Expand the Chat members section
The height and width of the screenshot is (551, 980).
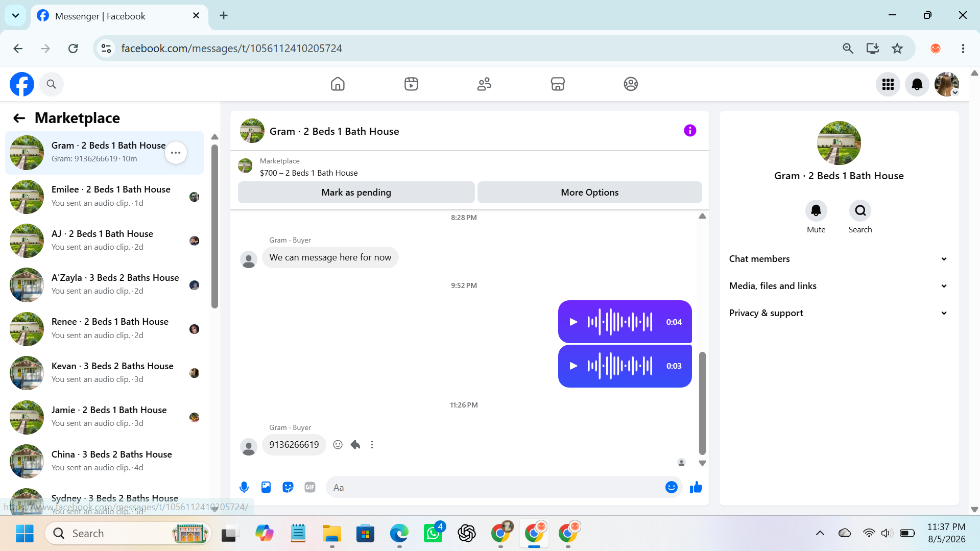tap(839, 259)
